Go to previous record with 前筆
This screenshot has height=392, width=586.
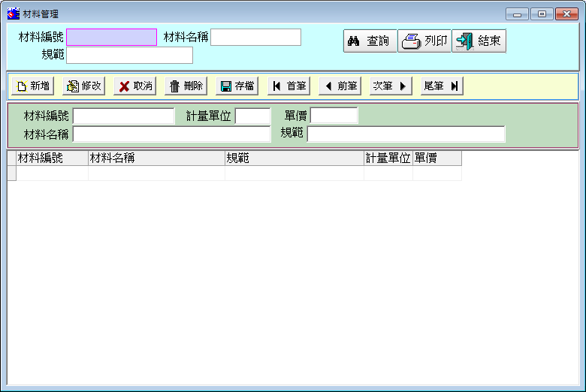(x=340, y=86)
